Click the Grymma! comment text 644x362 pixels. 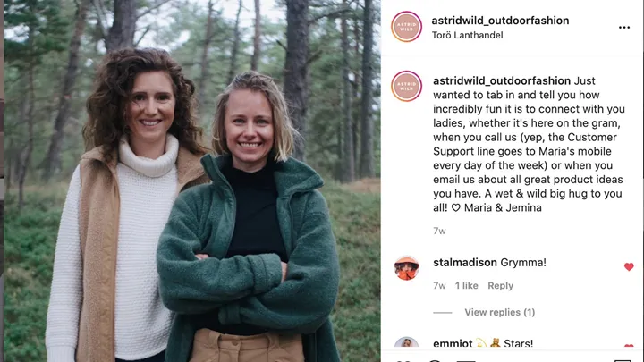[523, 263]
